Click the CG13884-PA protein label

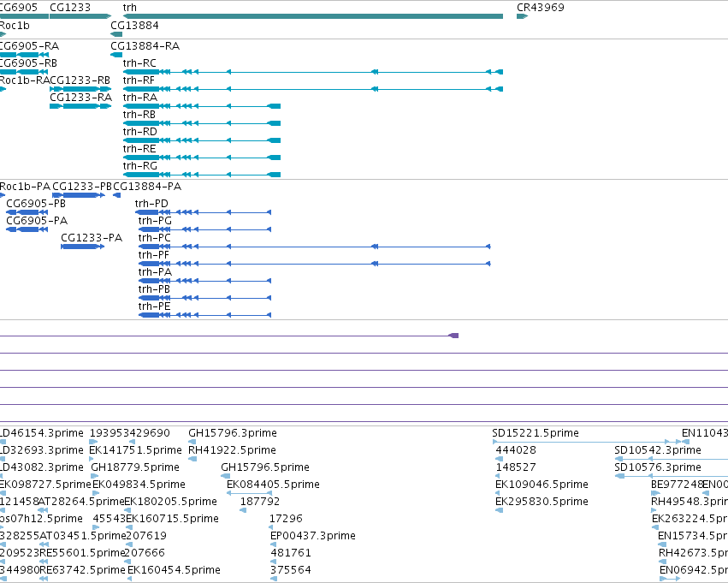pyautogui.click(x=147, y=187)
